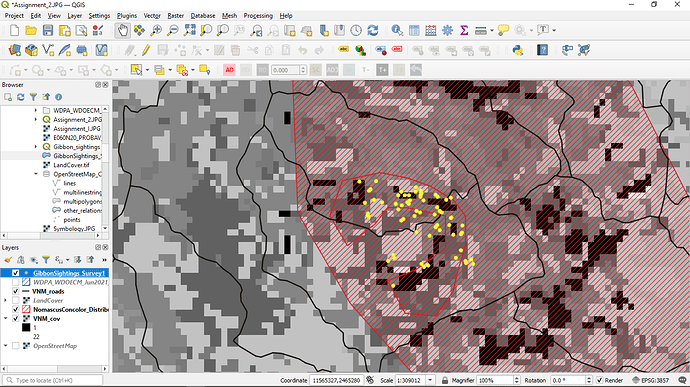The height and width of the screenshot is (387, 690).
Task: Click the Zoom Full extent icon
Action: pos(190,30)
